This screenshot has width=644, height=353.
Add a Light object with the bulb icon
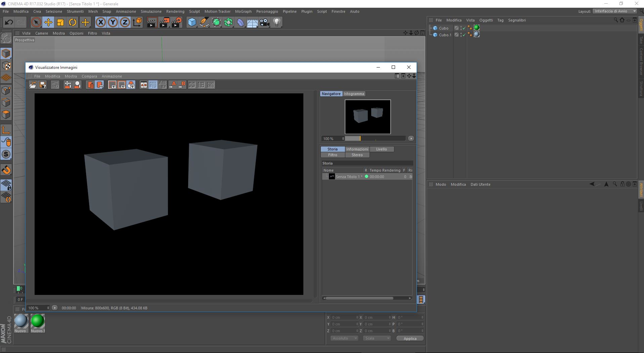point(276,23)
